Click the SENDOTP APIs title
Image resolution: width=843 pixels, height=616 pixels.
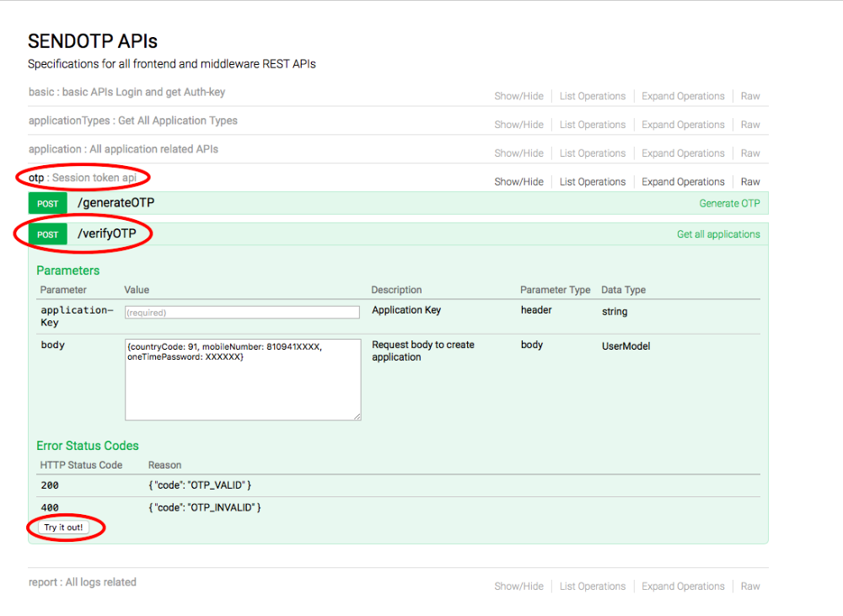pyautogui.click(x=93, y=40)
